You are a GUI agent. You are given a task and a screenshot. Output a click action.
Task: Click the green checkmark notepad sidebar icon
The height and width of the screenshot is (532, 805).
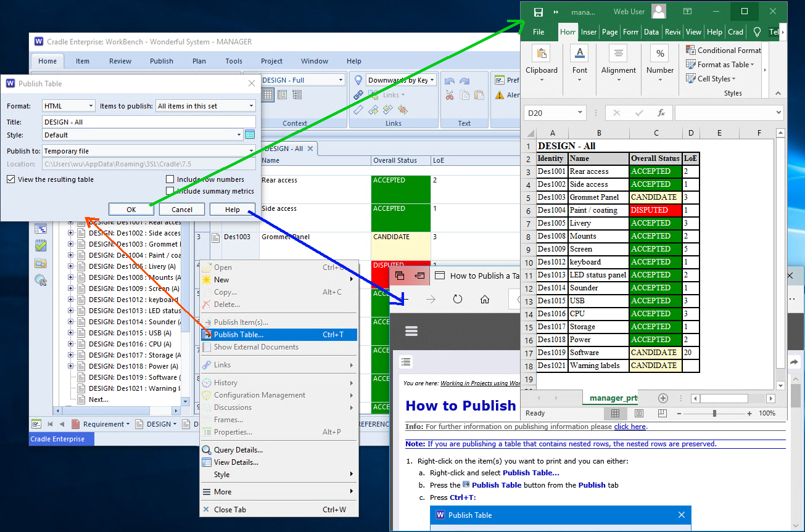41,245
